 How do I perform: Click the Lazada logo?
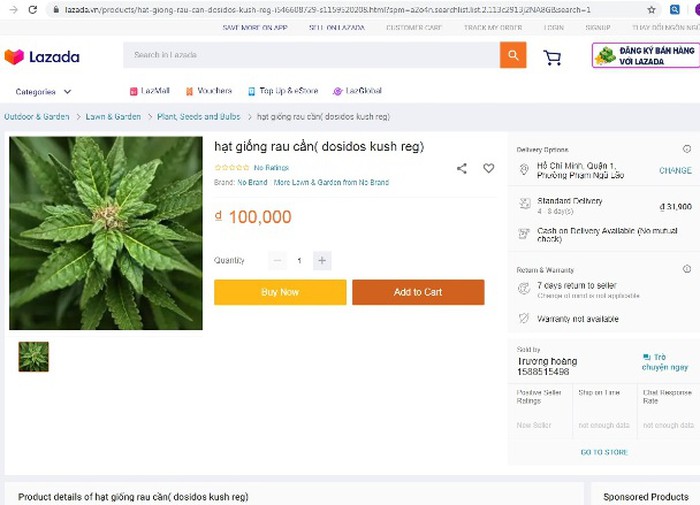(x=42, y=57)
